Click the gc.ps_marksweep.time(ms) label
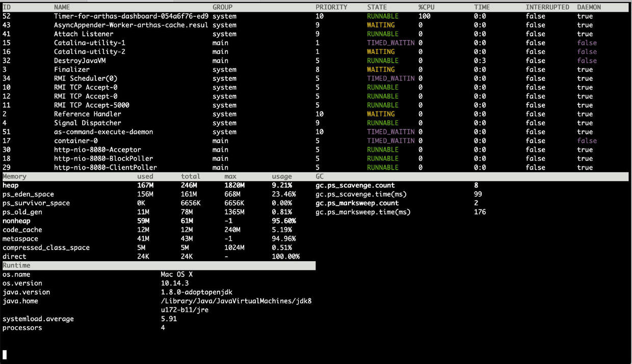This screenshot has height=364, width=632. tap(363, 212)
